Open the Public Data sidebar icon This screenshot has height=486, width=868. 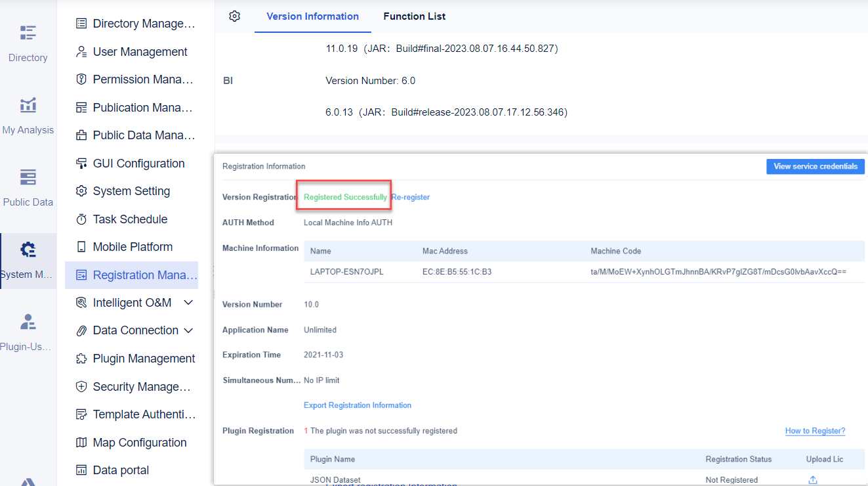tap(28, 184)
